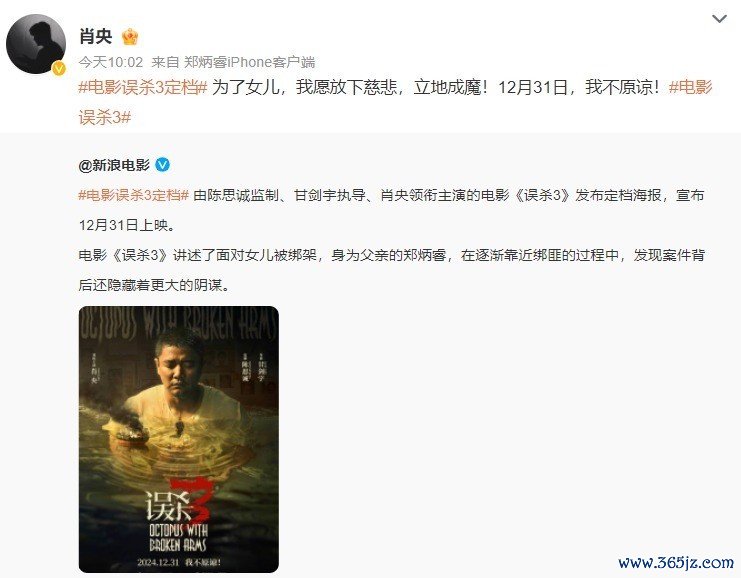The height and width of the screenshot is (578, 741).
Task: Open the 肖央 username link
Action: 96,36
